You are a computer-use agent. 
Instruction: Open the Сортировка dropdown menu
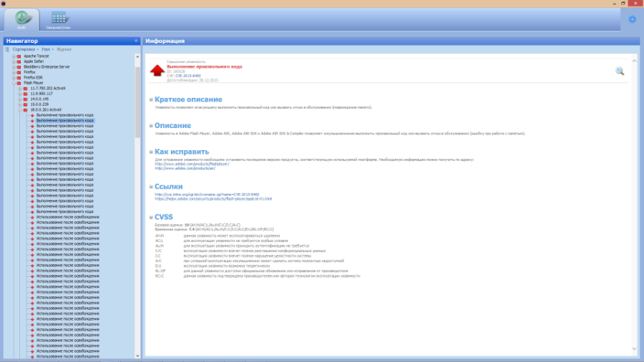tap(26, 49)
